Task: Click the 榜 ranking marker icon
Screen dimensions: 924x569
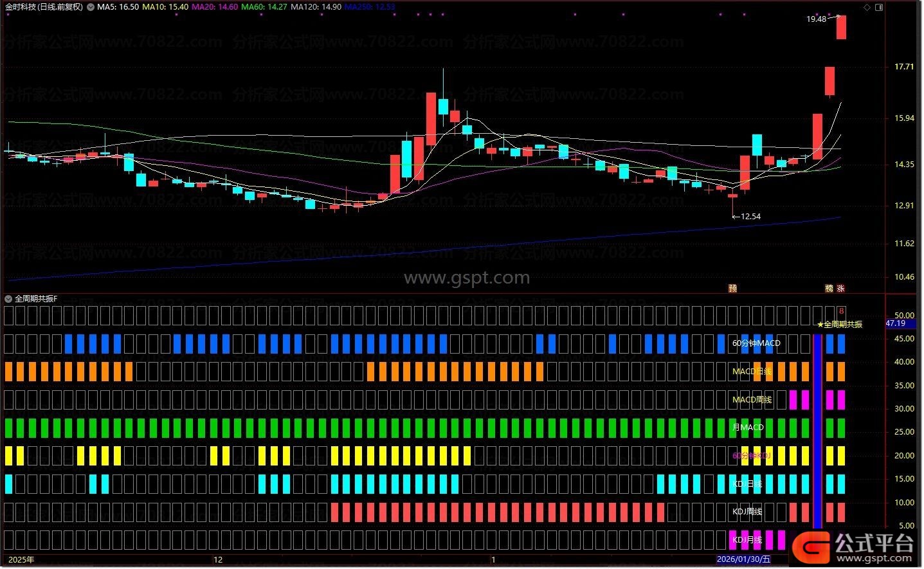Action: point(829,289)
